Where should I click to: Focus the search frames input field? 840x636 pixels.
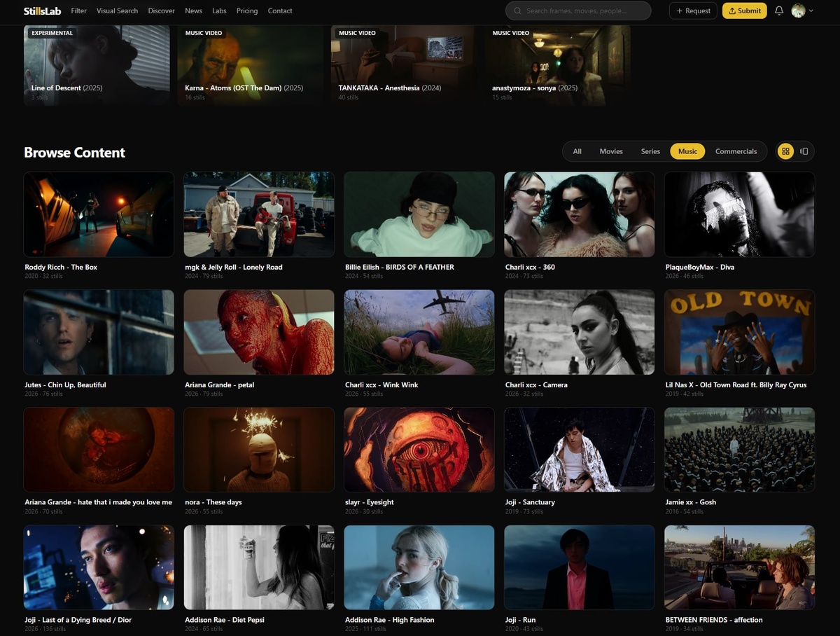[x=578, y=11]
